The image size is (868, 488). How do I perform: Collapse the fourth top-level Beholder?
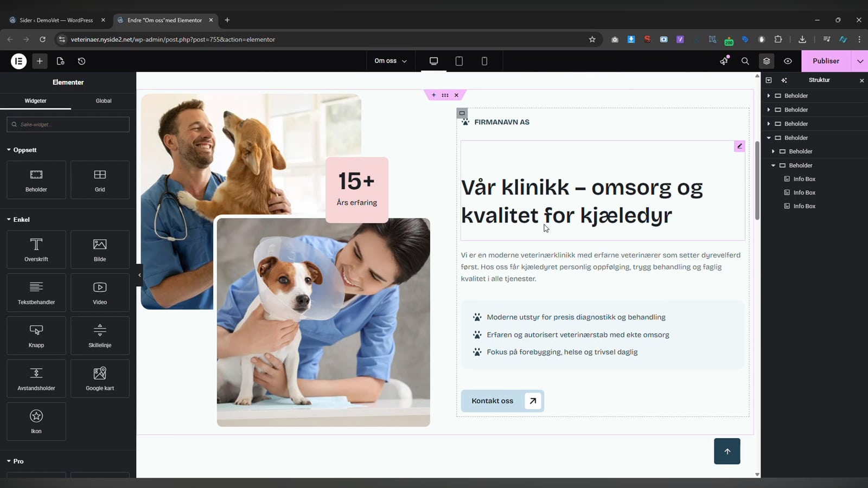click(x=769, y=138)
